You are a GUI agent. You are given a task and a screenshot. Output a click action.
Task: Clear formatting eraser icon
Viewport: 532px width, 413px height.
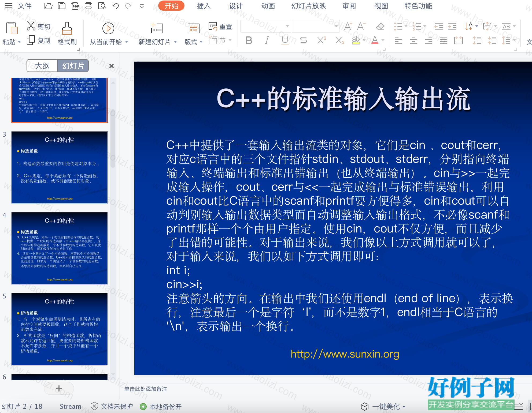380,26
